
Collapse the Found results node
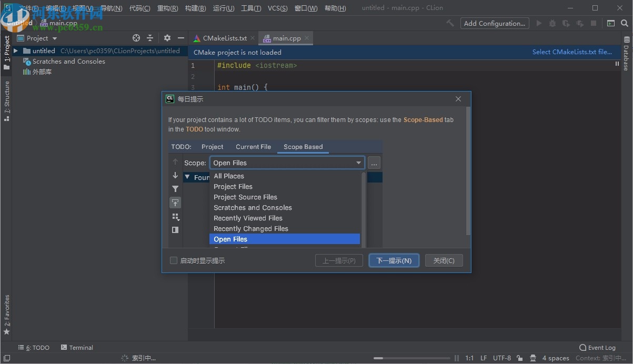tap(187, 177)
